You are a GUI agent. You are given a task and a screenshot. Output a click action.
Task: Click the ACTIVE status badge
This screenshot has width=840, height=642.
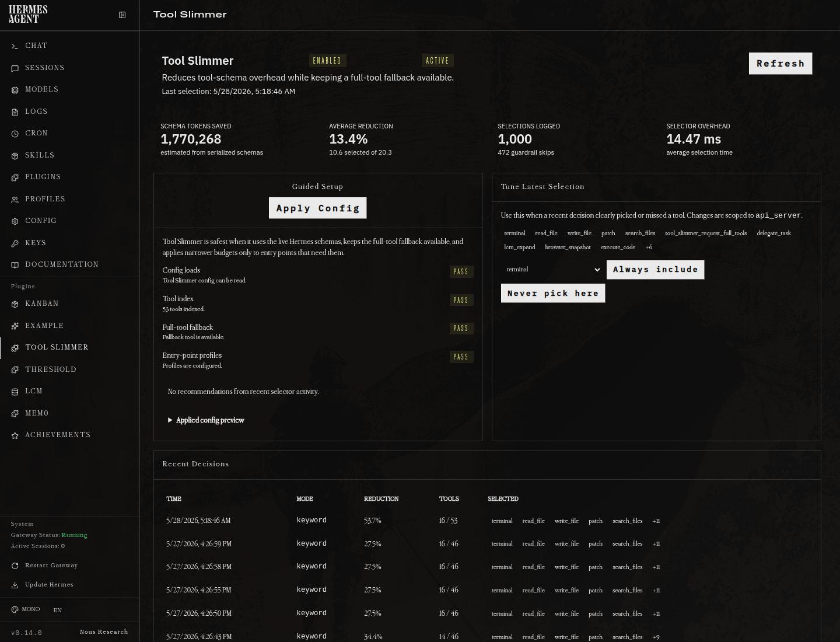437,61
